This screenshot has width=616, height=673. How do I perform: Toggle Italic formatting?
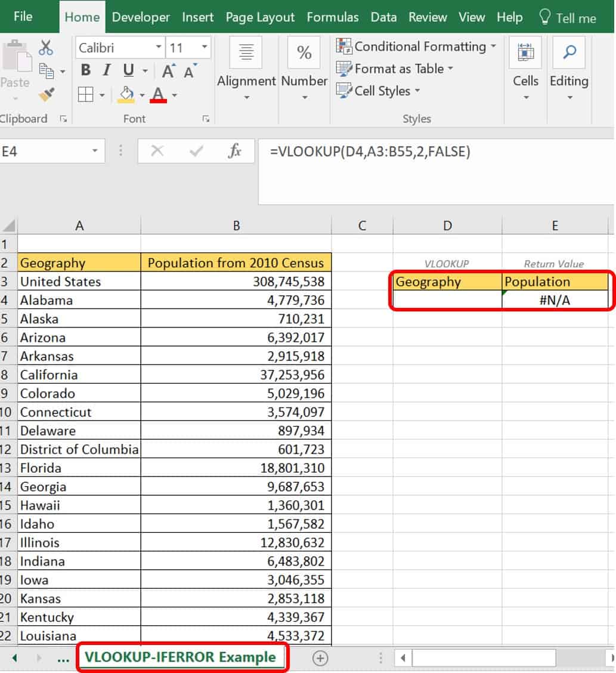pos(107,70)
